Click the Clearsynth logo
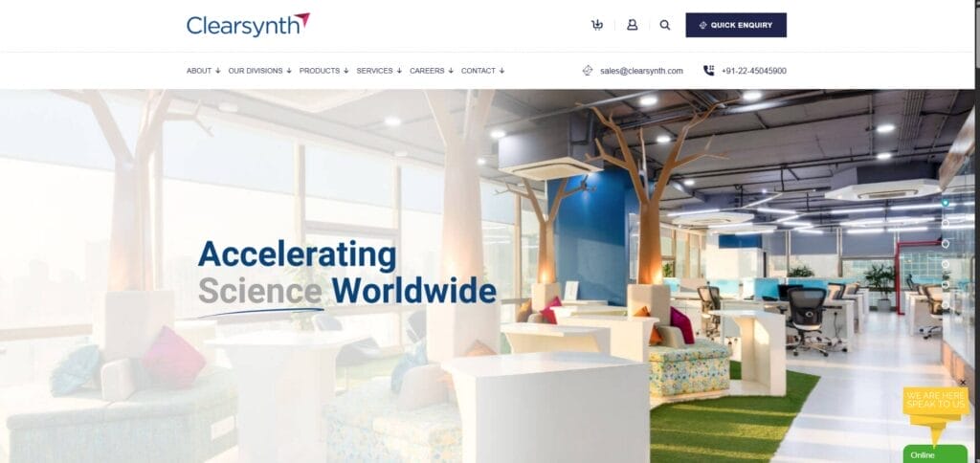This screenshot has width=980, height=463. (x=248, y=25)
